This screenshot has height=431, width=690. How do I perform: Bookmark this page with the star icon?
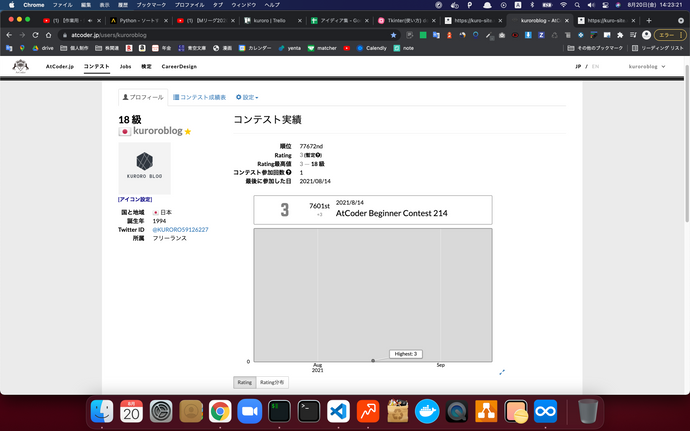tap(393, 35)
